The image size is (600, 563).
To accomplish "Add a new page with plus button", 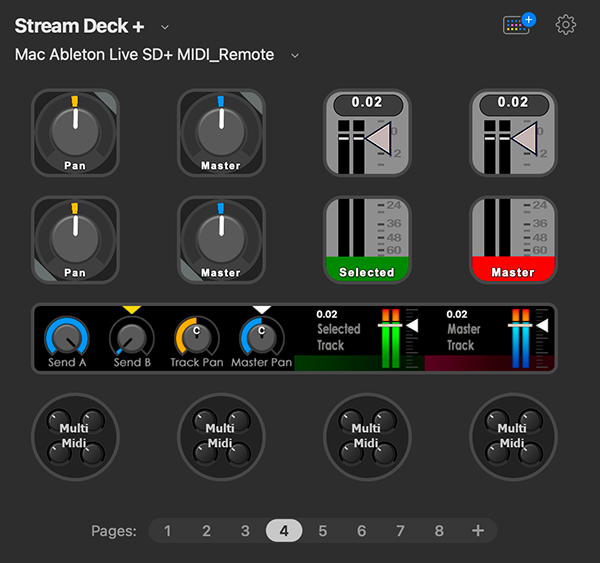I will point(478,531).
